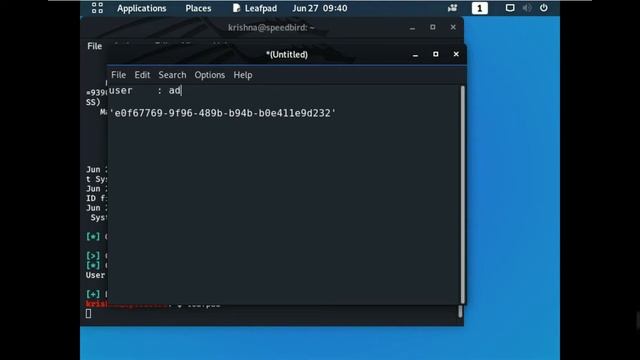640x360 pixels.
Task: Place cursor in the 'user : ad' line
Action: 145,91
